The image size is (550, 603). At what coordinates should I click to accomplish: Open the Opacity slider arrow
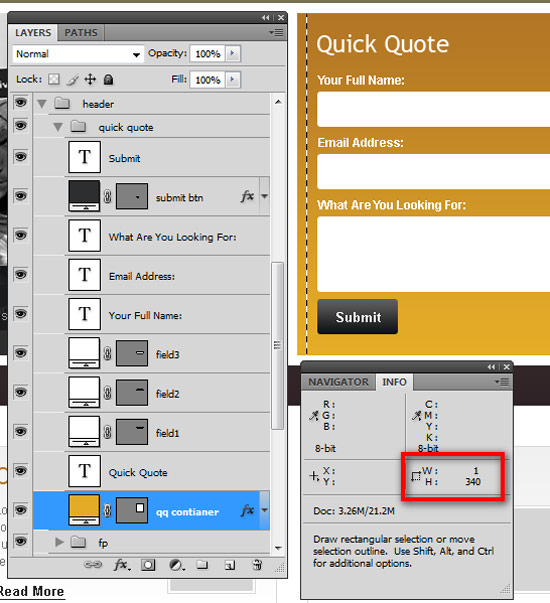pyautogui.click(x=232, y=53)
